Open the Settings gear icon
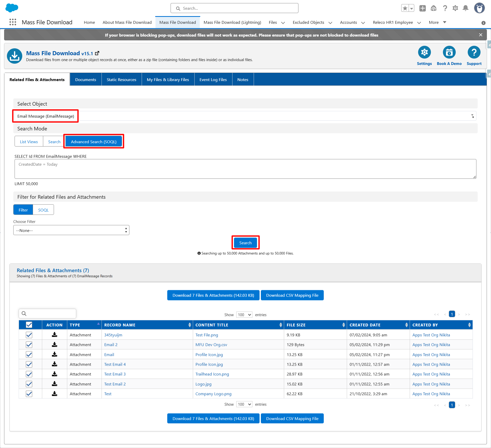 (424, 52)
